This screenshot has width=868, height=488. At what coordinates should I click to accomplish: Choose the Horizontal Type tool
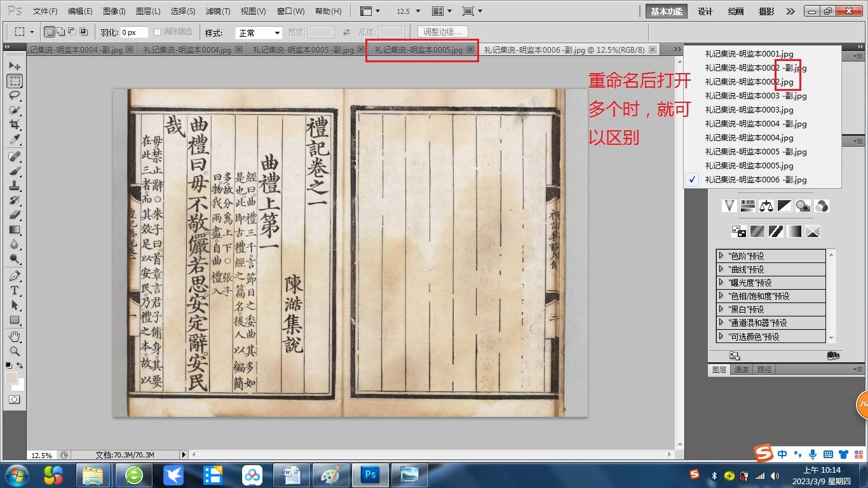pyautogui.click(x=15, y=290)
